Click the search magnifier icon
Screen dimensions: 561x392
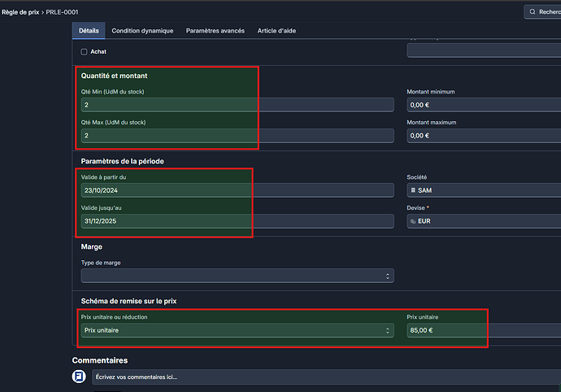click(533, 12)
